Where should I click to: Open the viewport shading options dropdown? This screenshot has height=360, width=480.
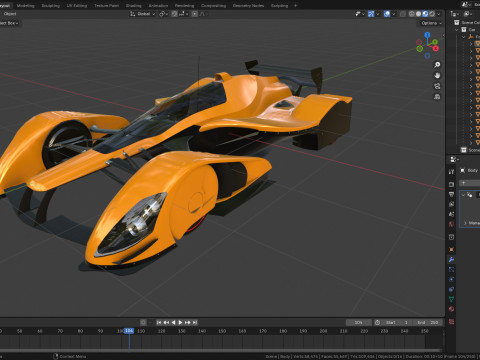[x=439, y=14]
